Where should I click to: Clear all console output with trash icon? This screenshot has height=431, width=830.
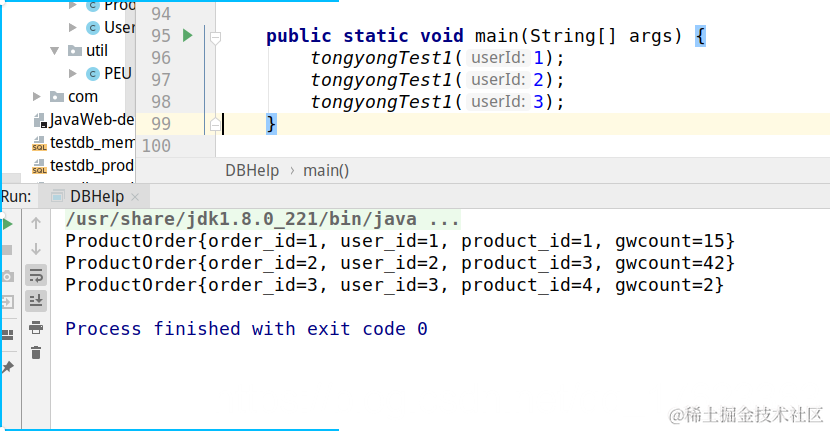(x=36, y=353)
